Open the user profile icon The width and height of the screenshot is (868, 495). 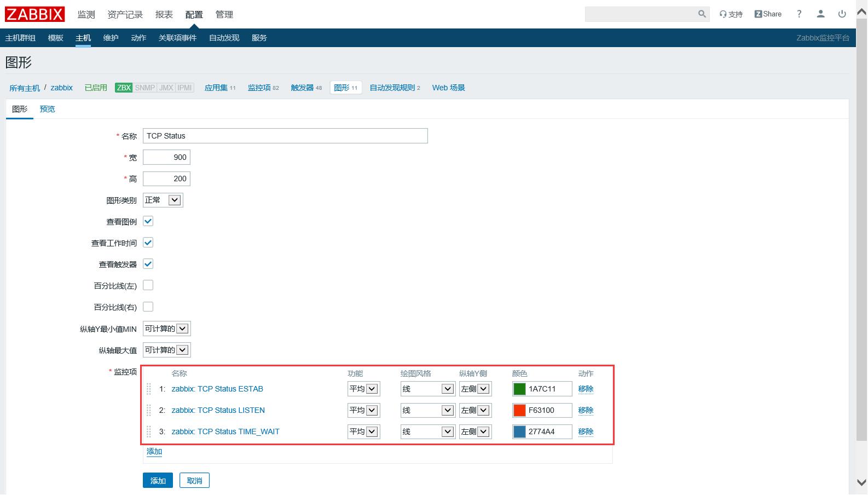pyautogui.click(x=820, y=14)
